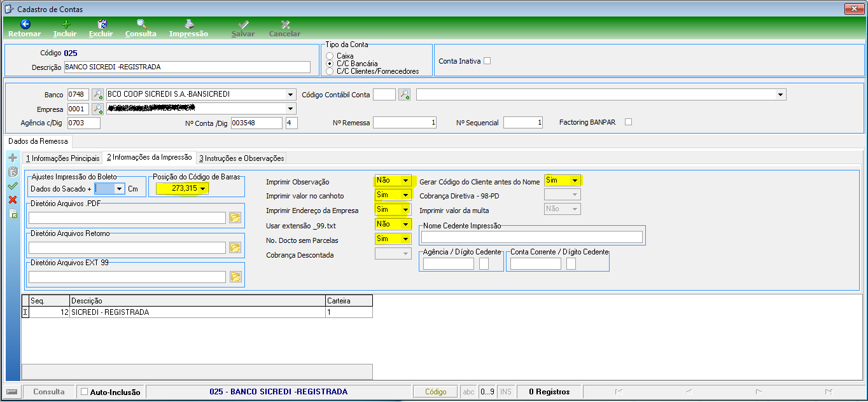Select the Caixa account type
This screenshot has width=868, height=402.
pyautogui.click(x=330, y=56)
